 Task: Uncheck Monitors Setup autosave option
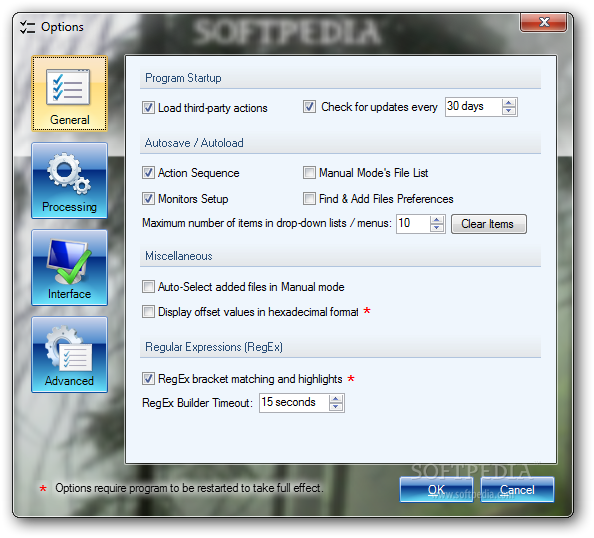coord(148,199)
